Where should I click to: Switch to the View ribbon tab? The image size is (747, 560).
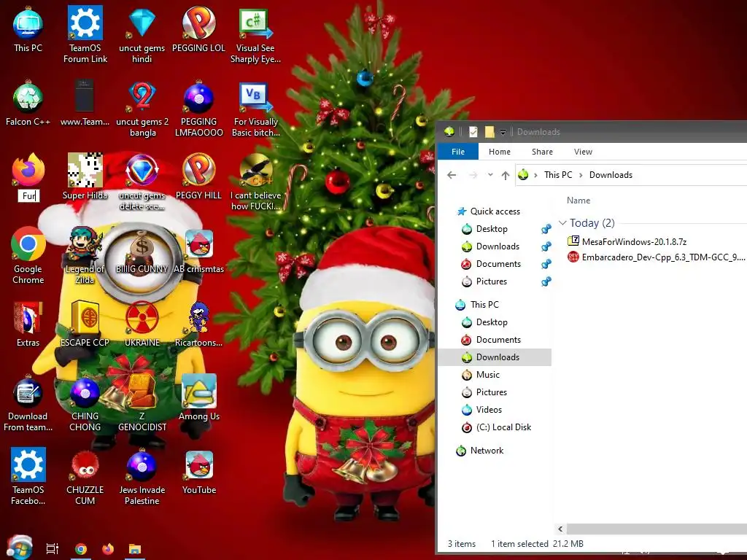[x=583, y=152]
